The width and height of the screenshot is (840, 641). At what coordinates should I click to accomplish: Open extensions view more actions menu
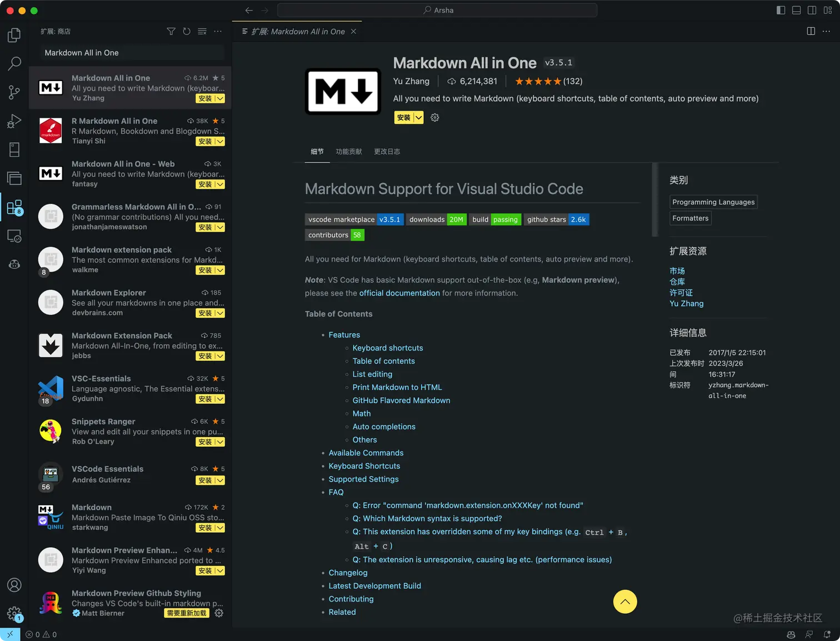(x=218, y=32)
